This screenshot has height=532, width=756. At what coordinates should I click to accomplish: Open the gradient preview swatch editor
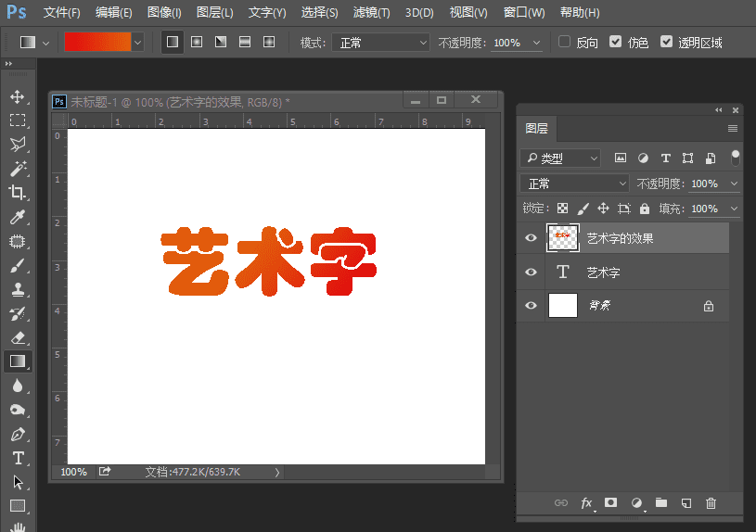click(97, 43)
